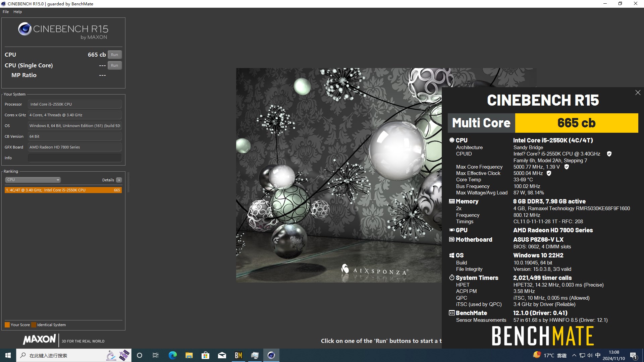Click the taskbar search box
Viewport: 644px width, 362px height.
pos(73,355)
